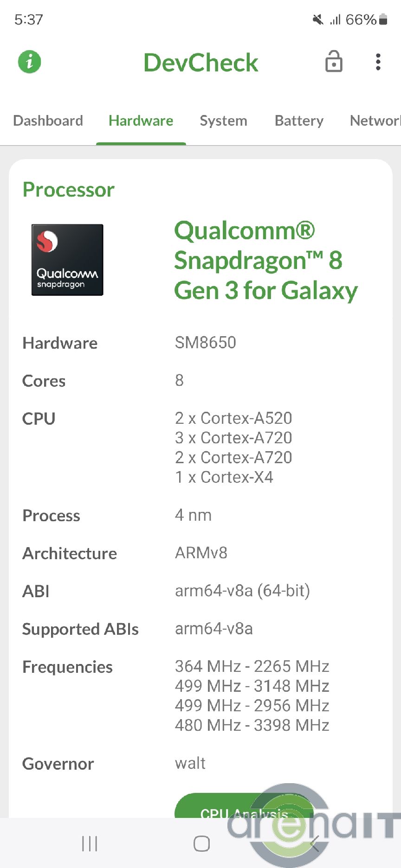Tap the Snapdragon 8 Gen 3 processor name
This screenshot has width=401, height=868.
[x=265, y=261]
